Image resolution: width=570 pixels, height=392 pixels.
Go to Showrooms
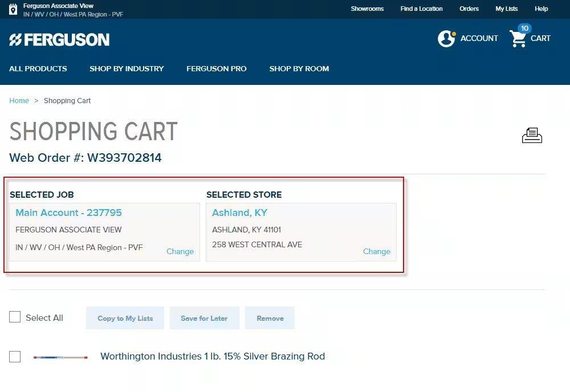click(x=367, y=9)
